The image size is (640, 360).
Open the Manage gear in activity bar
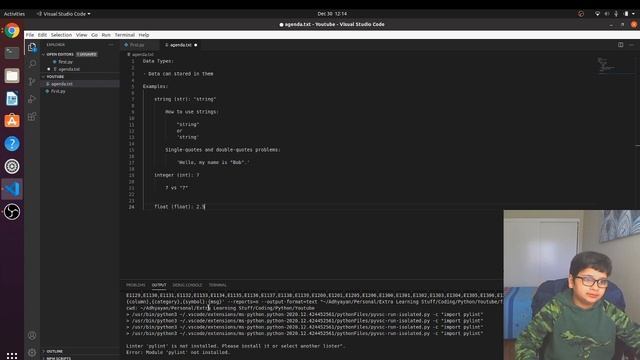click(x=32, y=352)
